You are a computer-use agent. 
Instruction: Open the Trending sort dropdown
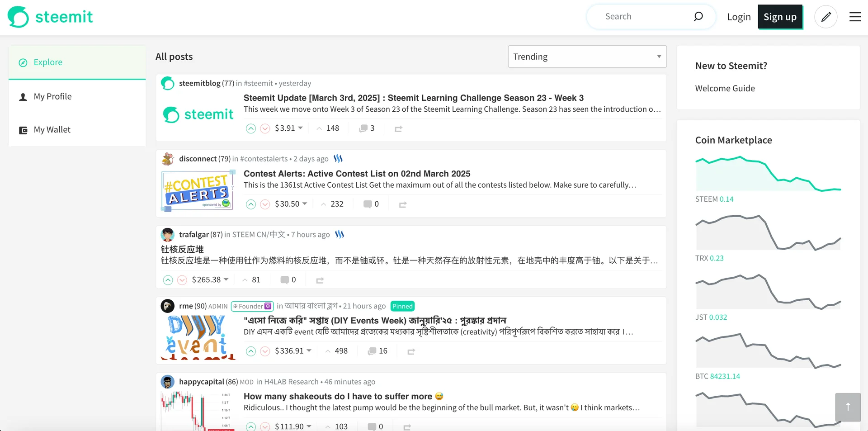click(586, 57)
